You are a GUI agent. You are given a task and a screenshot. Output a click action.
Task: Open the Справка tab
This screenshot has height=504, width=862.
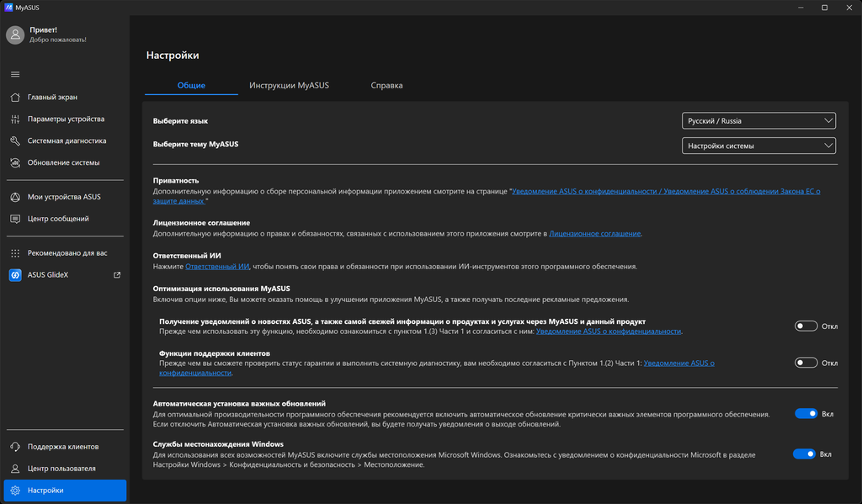pyautogui.click(x=386, y=85)
